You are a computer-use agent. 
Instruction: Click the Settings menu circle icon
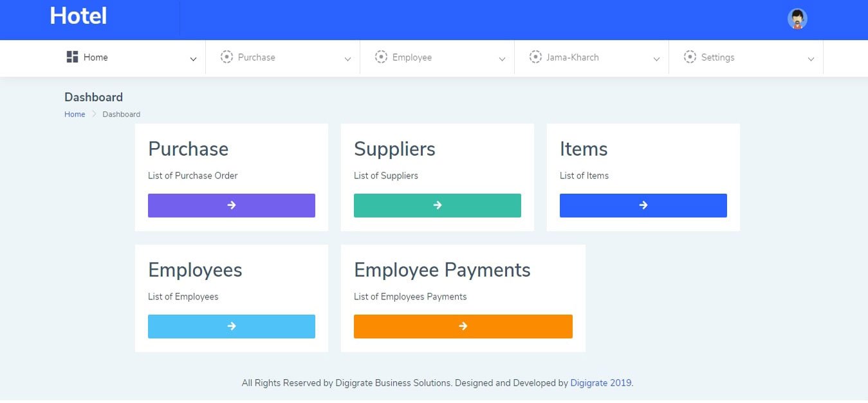[x=690, y=57]
